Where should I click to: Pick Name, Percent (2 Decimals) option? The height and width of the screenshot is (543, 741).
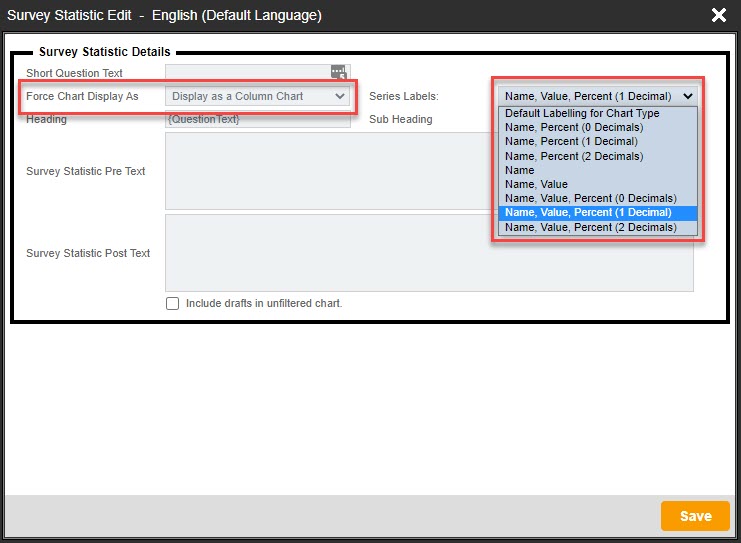pos(574,156)
